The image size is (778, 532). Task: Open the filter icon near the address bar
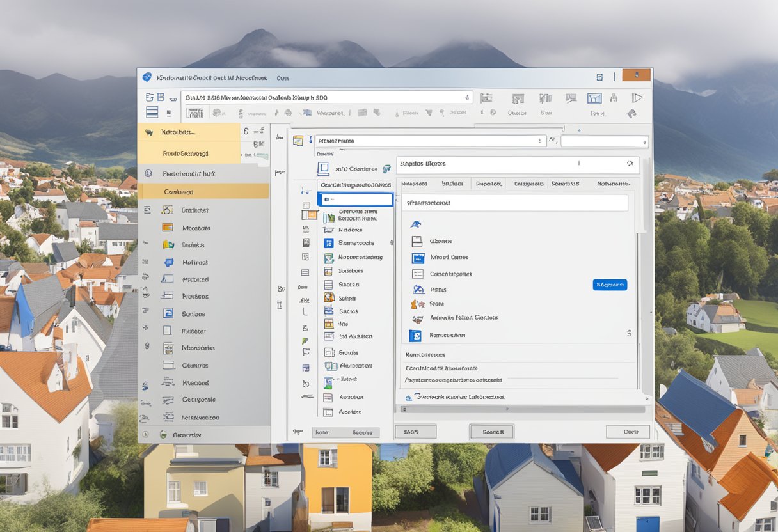[x=594, y=98]
